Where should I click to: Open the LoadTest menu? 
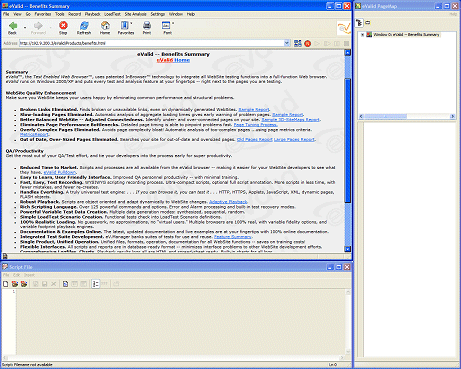[x=112, y=14]
